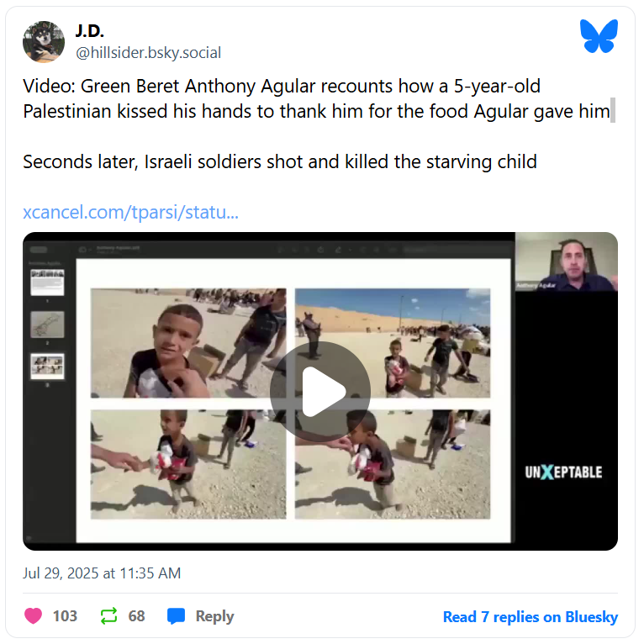This screenshot has width=644, height=644.
Task: Open J.D.'s profile avatar image
Action: click(x=44, y=42)
